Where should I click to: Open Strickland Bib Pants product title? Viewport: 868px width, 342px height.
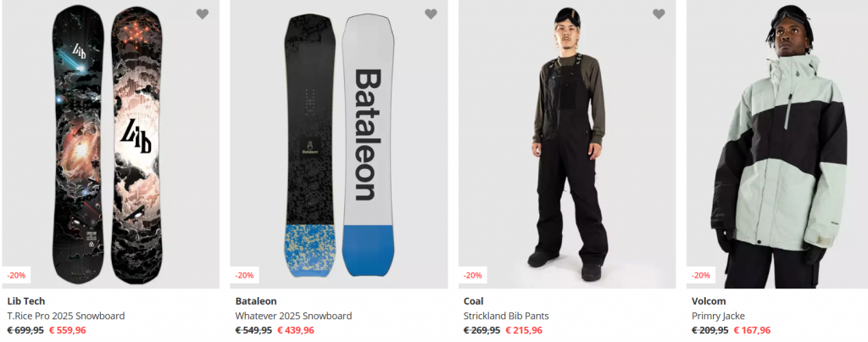tap(512, 316)
